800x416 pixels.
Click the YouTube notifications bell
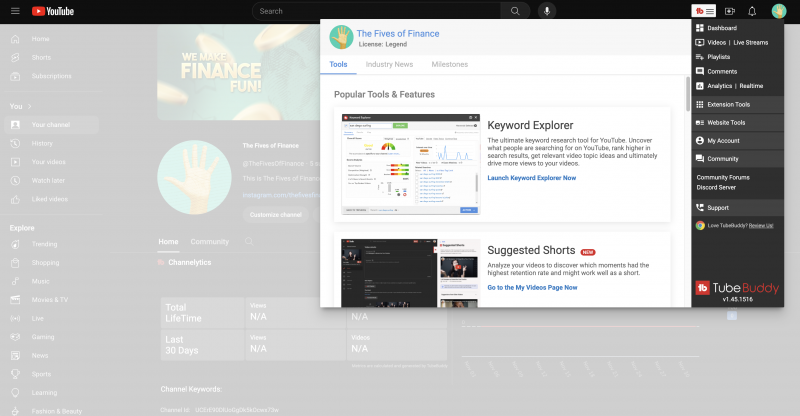752,11
